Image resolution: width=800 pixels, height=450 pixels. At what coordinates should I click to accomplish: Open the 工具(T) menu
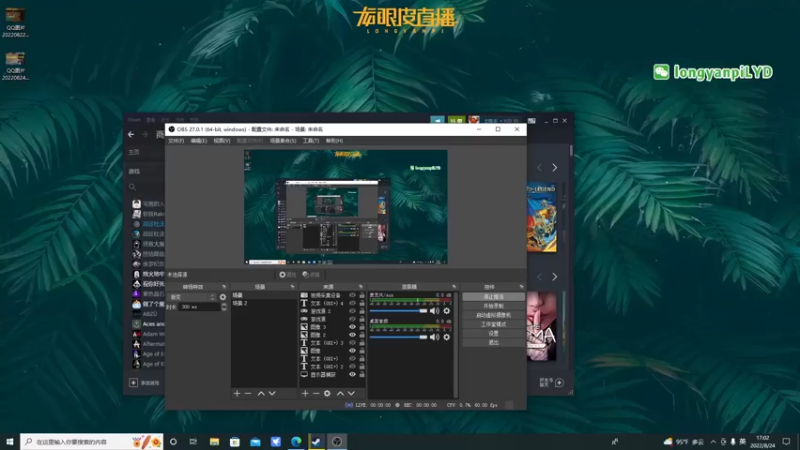(311, 140)
